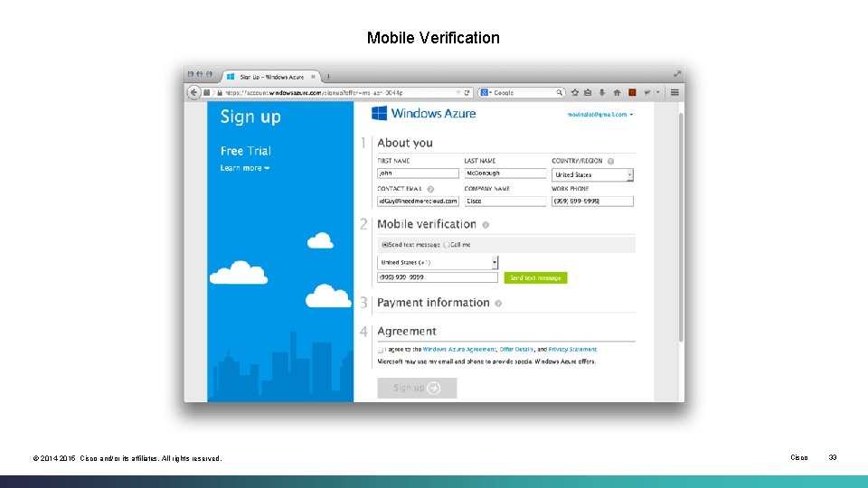This screenshot has height=488, width=868.
Task: Click the Contact Email help icon
Action: (430, 189)
